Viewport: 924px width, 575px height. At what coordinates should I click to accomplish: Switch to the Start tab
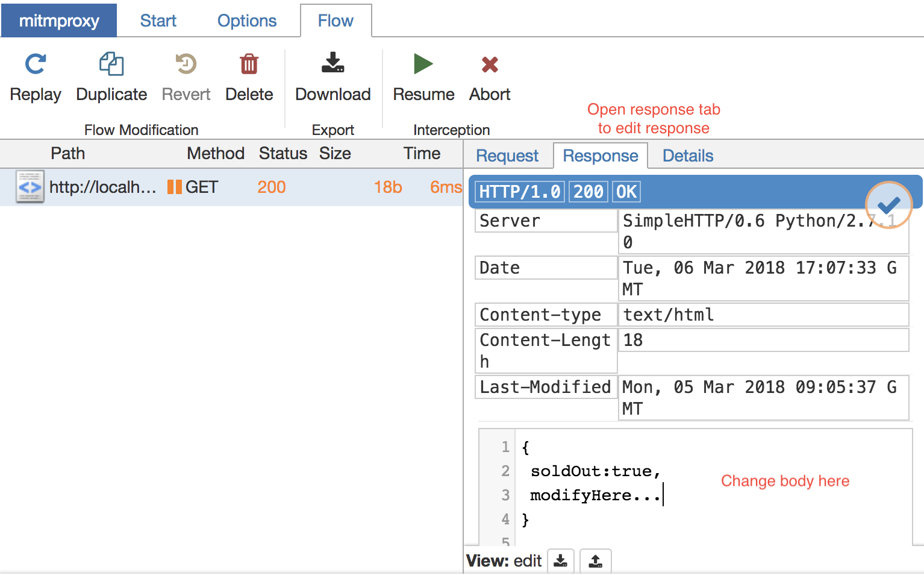[158, 20]
